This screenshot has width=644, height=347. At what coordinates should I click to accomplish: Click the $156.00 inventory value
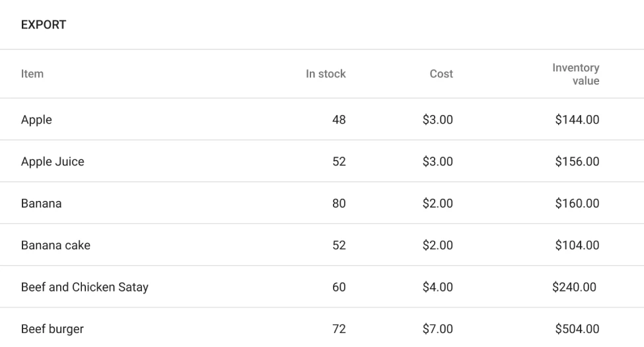click(x=577, y=161)
